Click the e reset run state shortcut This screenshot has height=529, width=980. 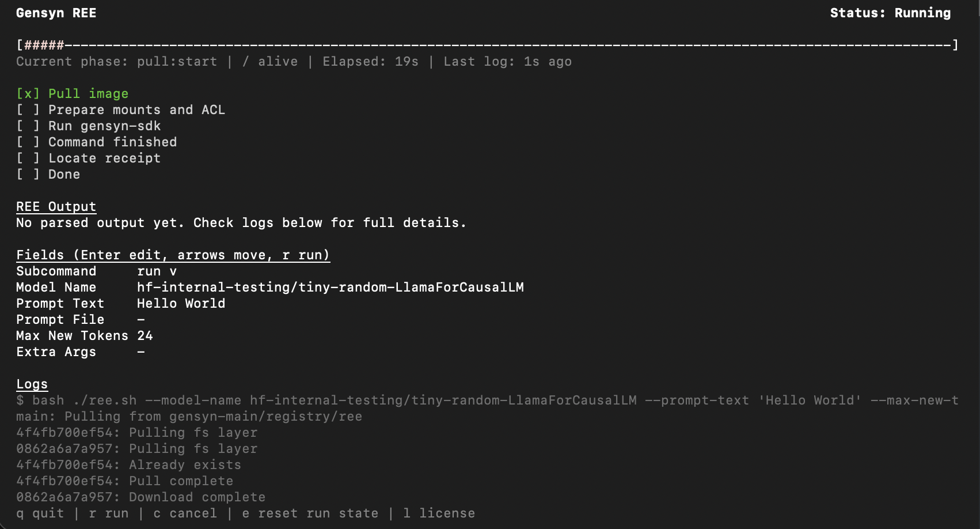(310, 513)
